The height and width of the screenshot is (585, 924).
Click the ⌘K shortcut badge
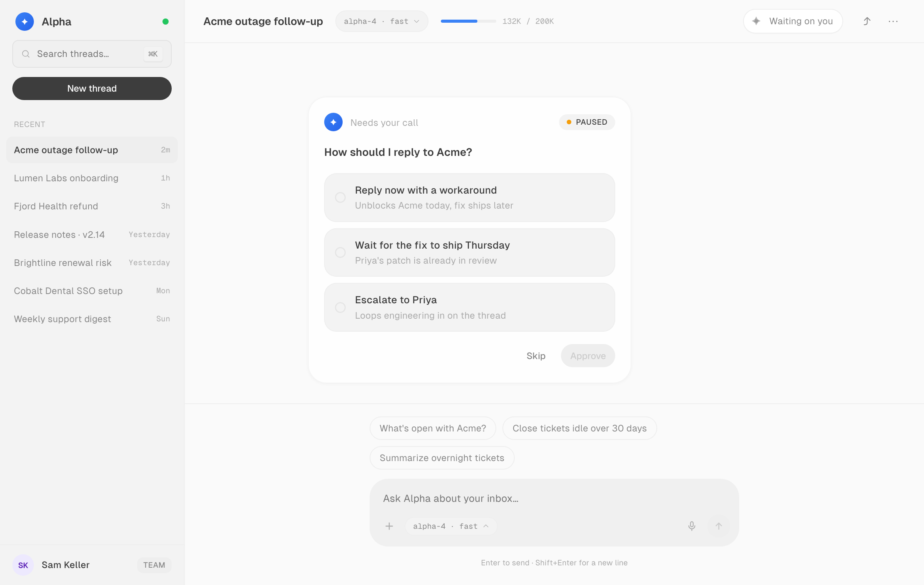153,54
